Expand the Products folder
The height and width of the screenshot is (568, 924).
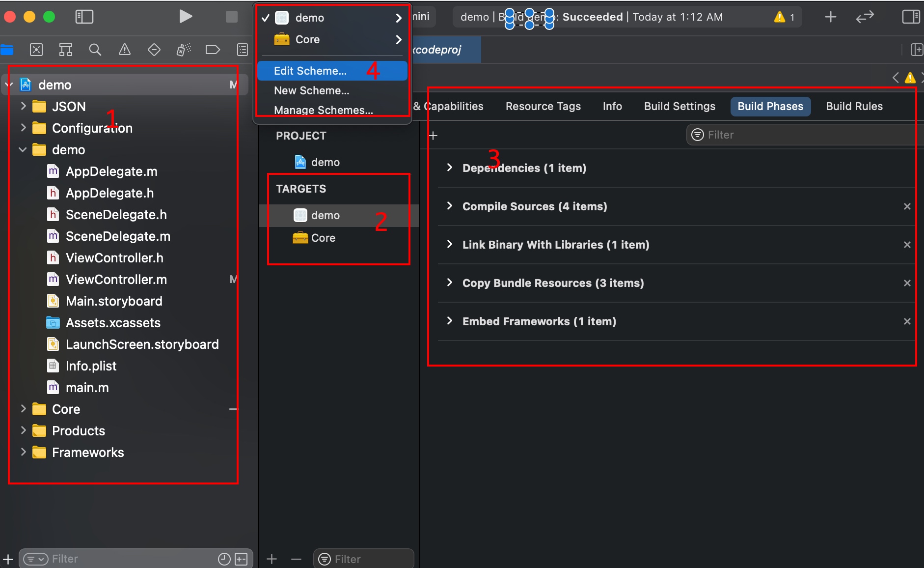[x=23, y=430]
